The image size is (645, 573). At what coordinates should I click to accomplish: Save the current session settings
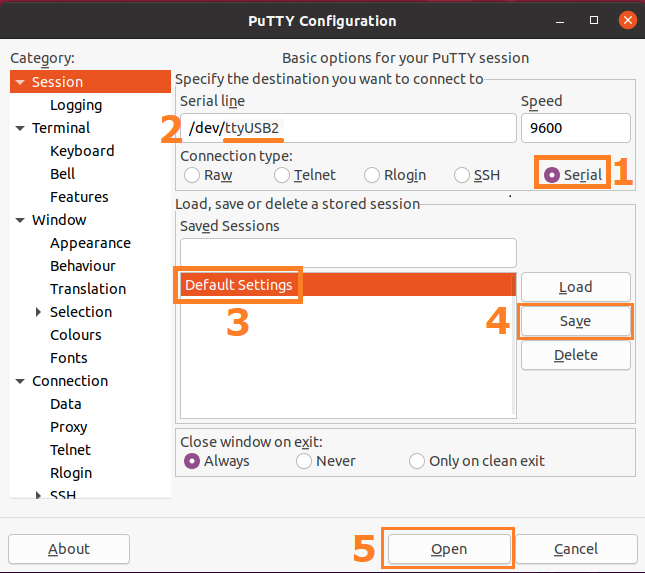click(x=575, y=321)
